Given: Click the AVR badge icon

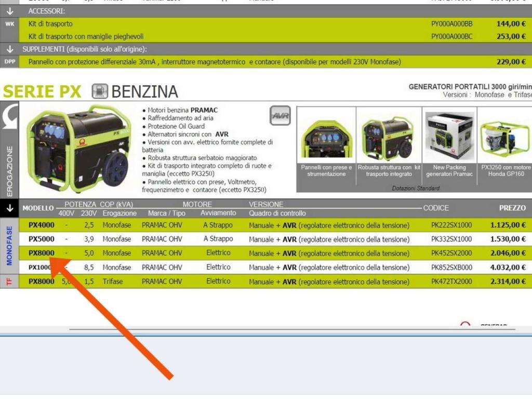Looking at the screenshot, I should pos(280,116).
